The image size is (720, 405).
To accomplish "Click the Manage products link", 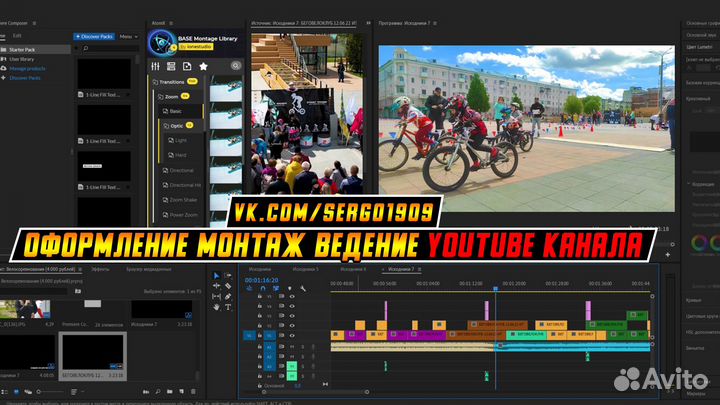I will click(x=27, y=68).
